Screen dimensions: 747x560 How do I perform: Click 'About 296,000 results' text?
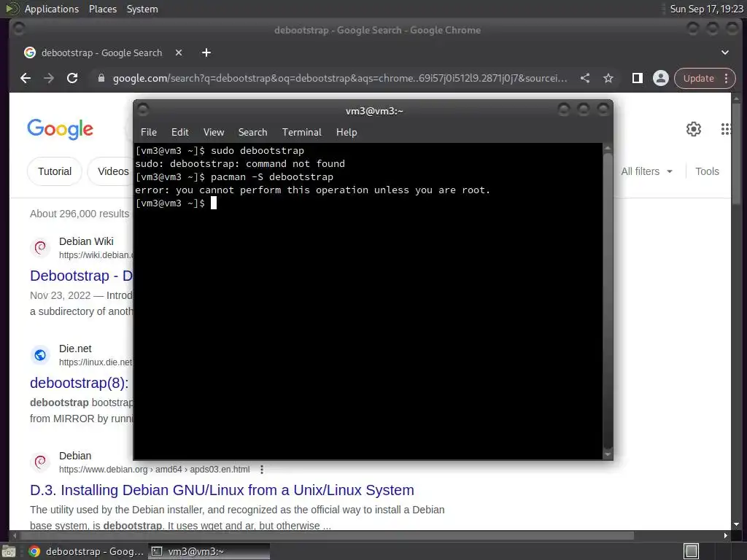80,214
